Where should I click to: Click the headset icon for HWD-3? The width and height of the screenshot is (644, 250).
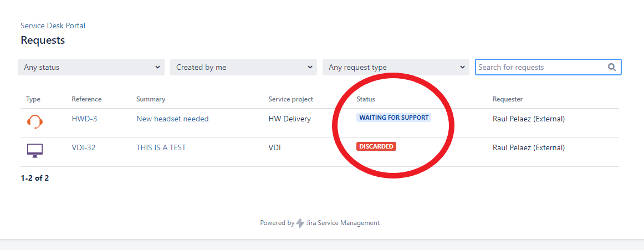[35, 121]
